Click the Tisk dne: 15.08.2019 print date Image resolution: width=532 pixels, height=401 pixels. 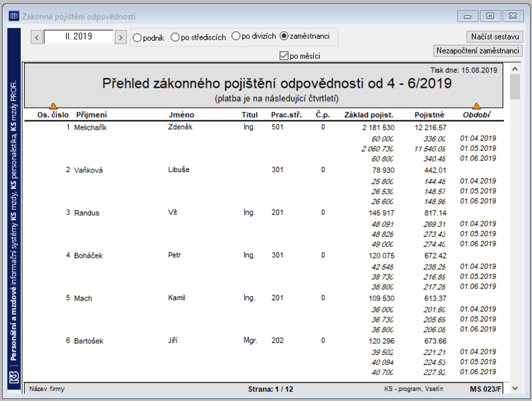[464, 70]
